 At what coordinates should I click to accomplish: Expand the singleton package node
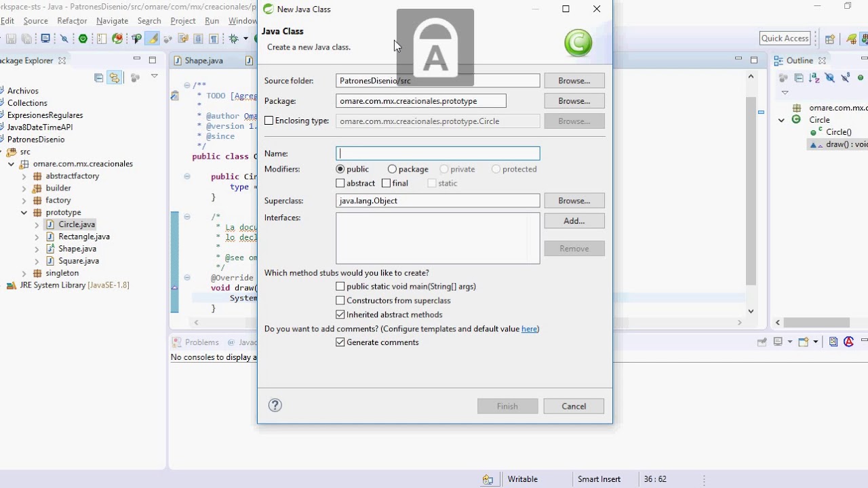pyautogui.click(x=24, y=273)
